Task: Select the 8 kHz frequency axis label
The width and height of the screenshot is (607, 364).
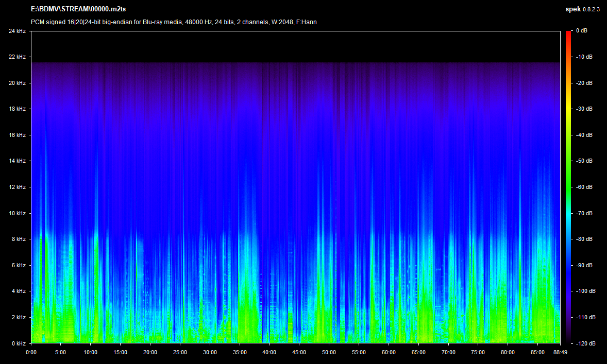Action: click(19, 239)
